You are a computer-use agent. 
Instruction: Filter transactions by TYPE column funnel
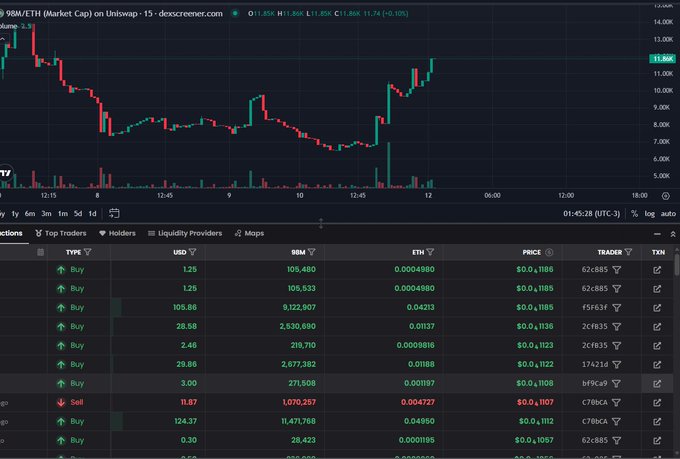[88, 252]
